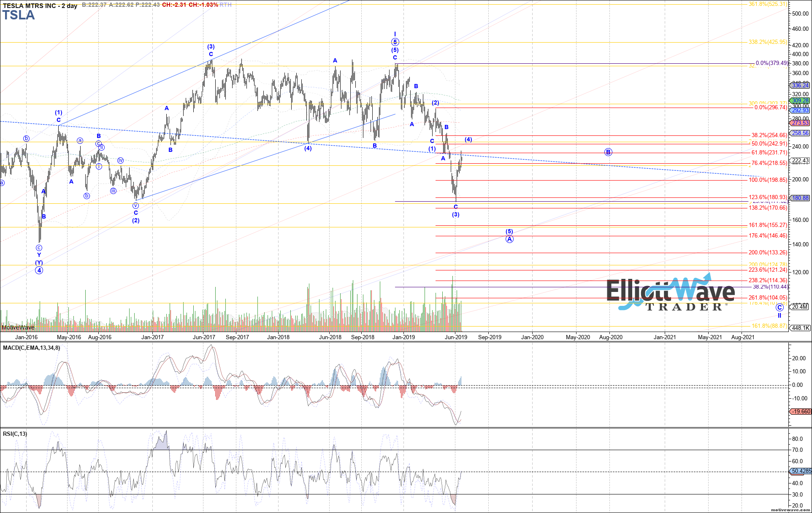This screenshot has height=513, width=812.
Task: Click the TSLA ticker symbol heading
Action: [x=19, y=15]
